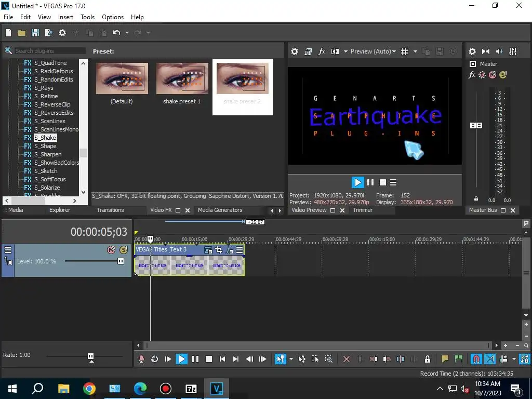
Task: Click Master volume fader handle
Action: tap(476, 126)
